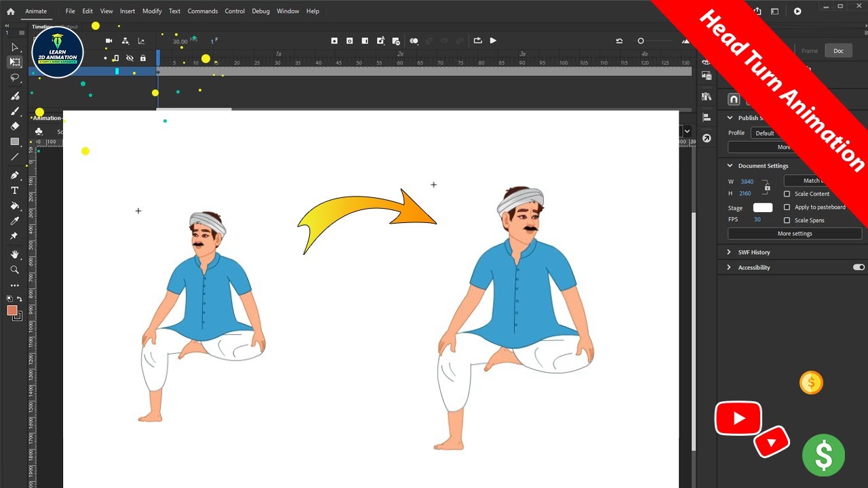Select the Line tool

coord(15,157)
